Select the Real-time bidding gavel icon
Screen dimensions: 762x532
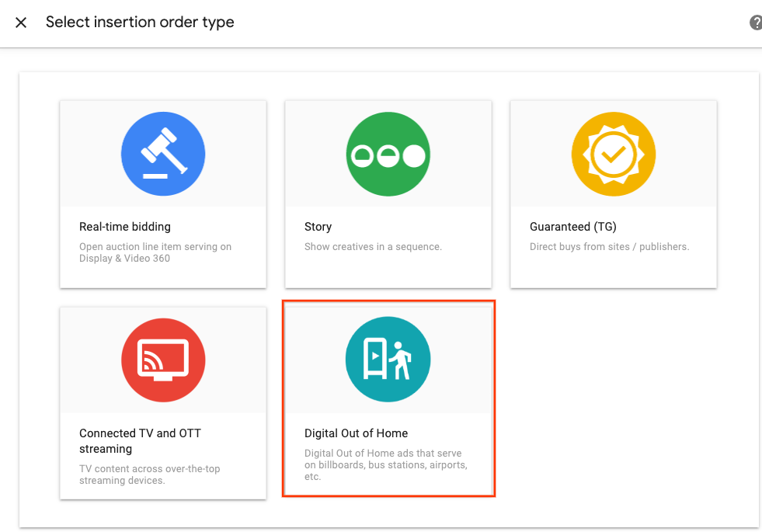[162, 153]
